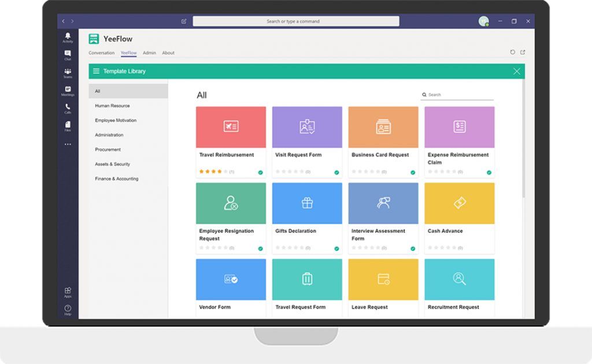The height and width of the screenshot is (364, 592).
Task: Click the template Search field
Action: 457,95
